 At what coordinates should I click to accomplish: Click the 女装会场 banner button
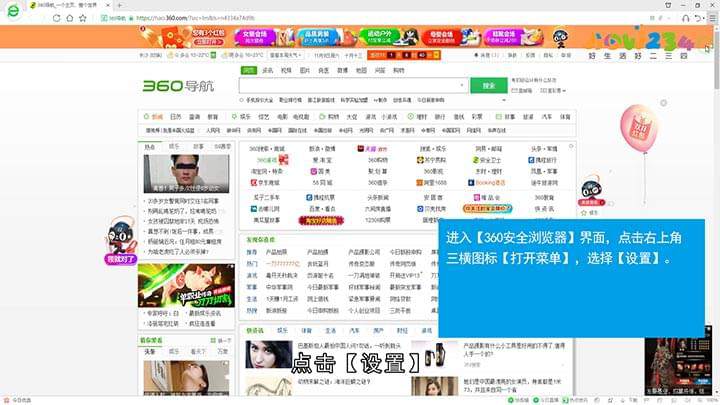coord(255,37)
